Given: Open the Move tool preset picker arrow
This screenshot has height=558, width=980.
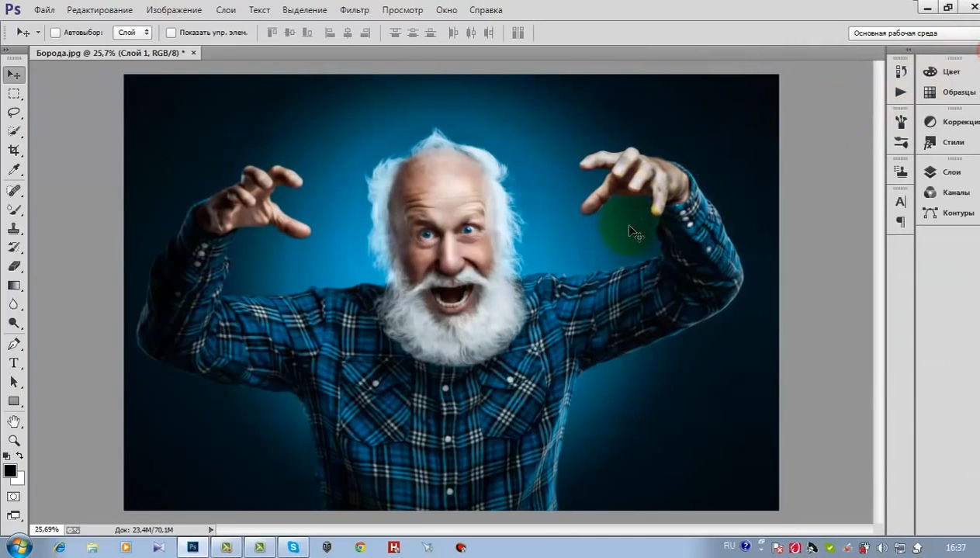Looking at the screenshot, I should [38, 33].
